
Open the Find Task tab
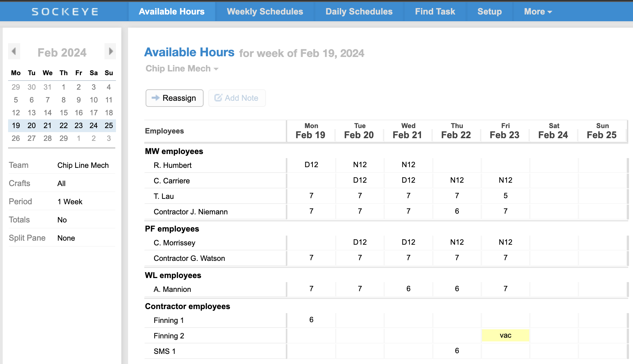coord(435,12)
